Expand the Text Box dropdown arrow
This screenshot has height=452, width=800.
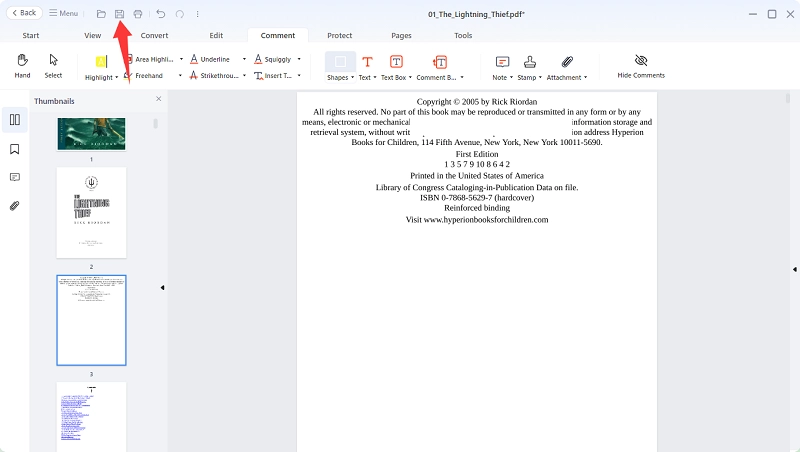410,78
